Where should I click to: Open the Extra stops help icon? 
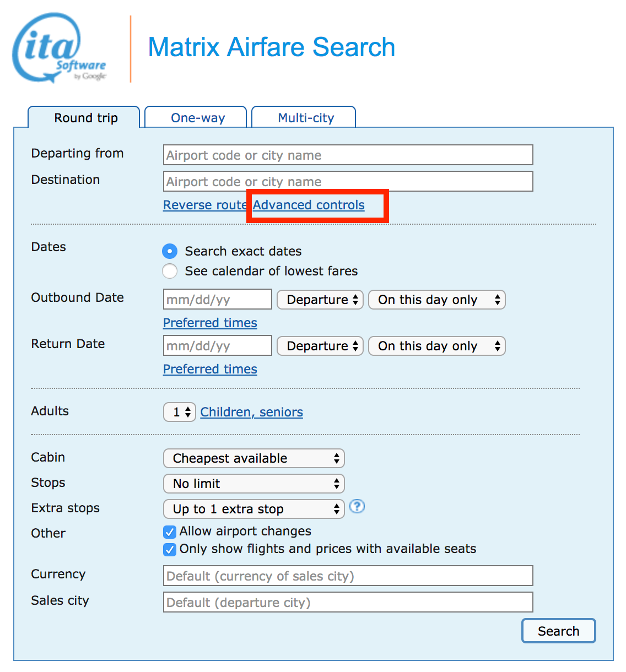pyautogui.click(x=357, y=506)
